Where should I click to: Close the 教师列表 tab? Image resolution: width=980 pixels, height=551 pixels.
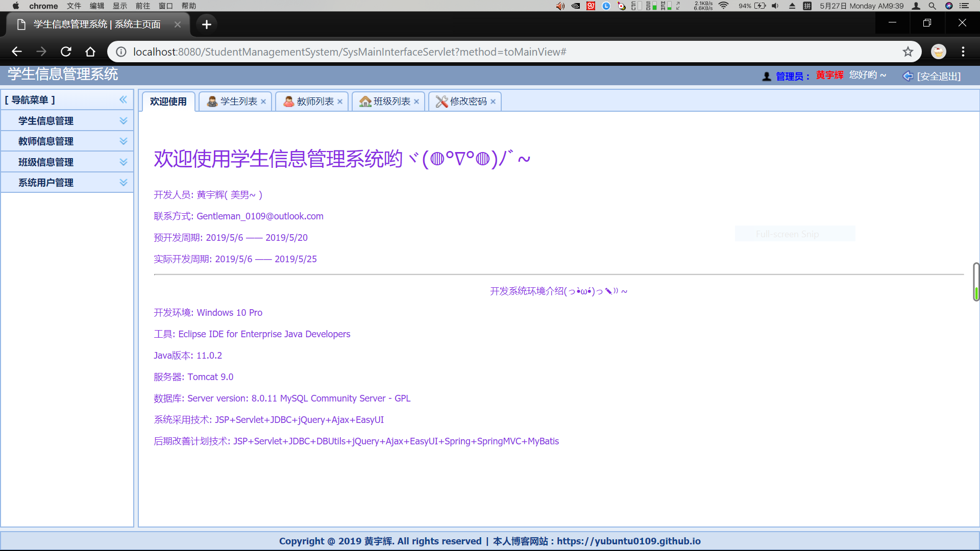(x=340, y=102)
